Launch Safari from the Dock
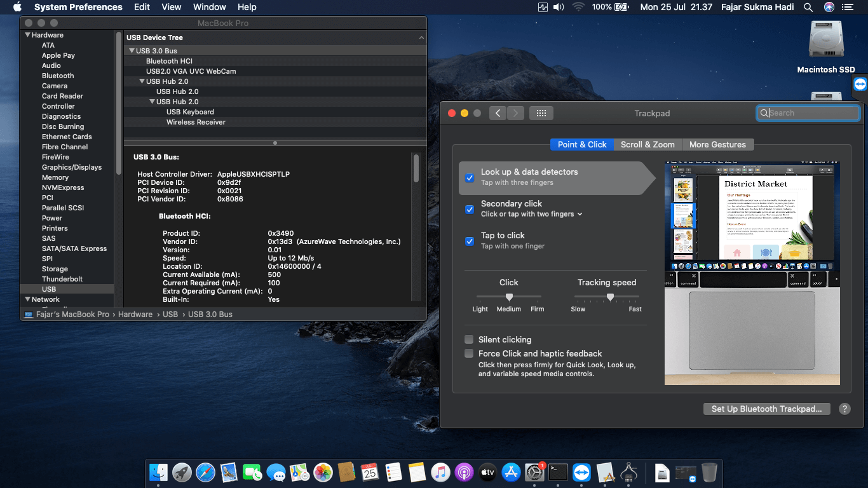 [205, 472]
